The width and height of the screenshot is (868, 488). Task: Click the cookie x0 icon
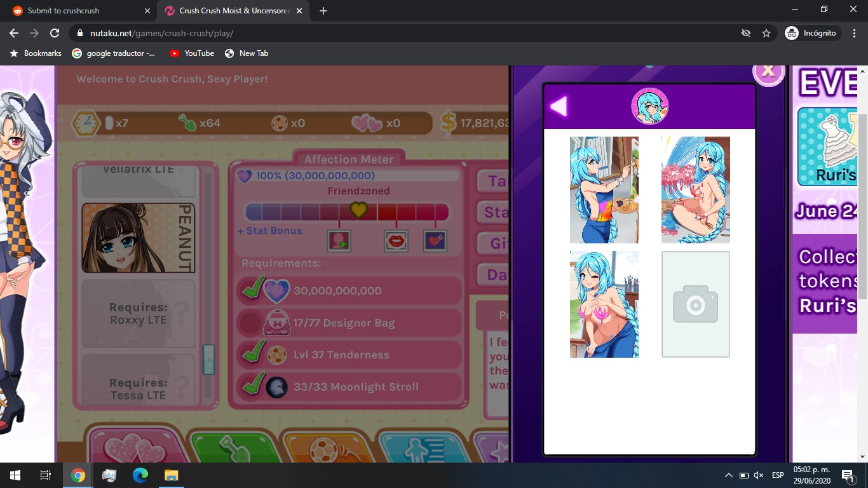[279, 123]
